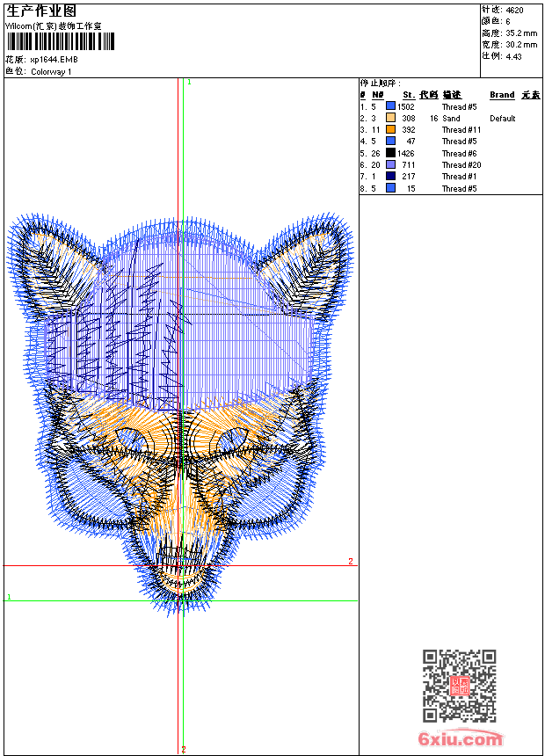This screenshot has width=545, height=756.
Task: Click the barcode under the Wilcom title
Action: pos(61,41)
